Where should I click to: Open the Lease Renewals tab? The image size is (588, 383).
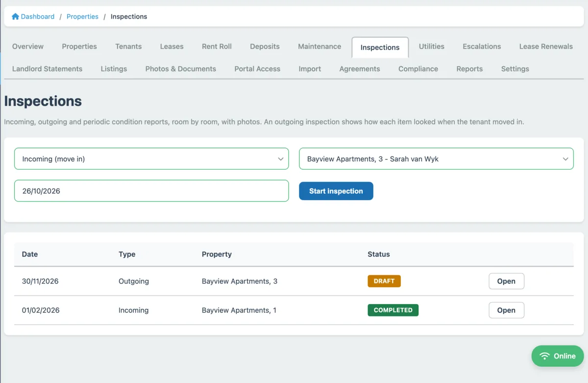(x=546, y=47)
